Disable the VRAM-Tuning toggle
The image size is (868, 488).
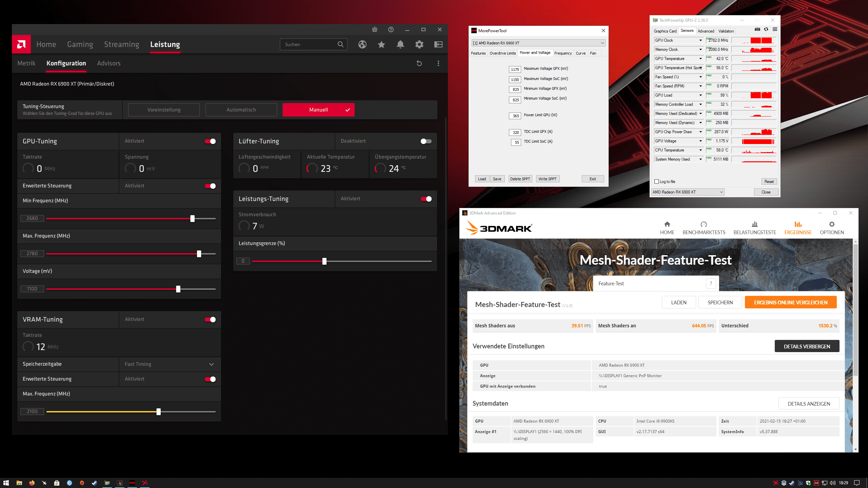coord(210,320)
